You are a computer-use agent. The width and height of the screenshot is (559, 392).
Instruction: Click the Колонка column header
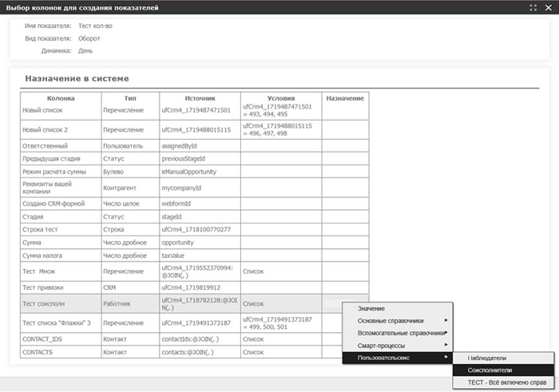[61, 98]
